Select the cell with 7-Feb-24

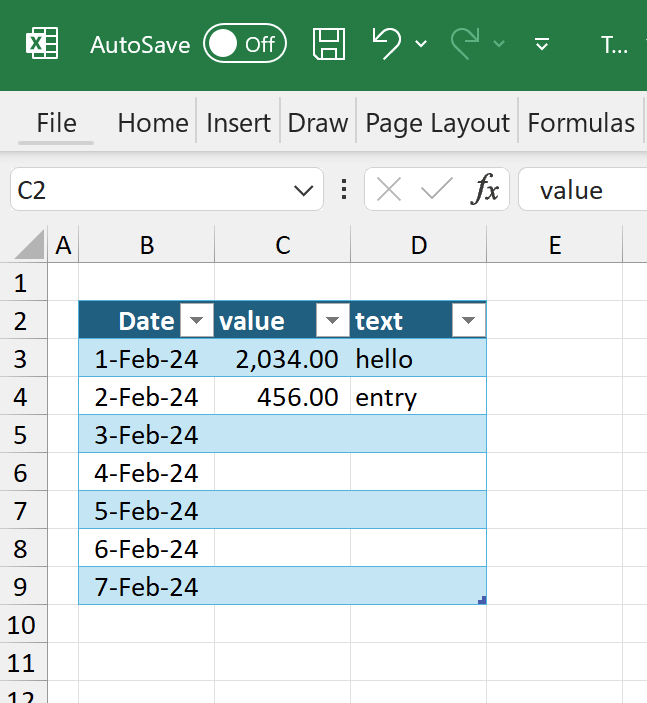coord(147,586)
